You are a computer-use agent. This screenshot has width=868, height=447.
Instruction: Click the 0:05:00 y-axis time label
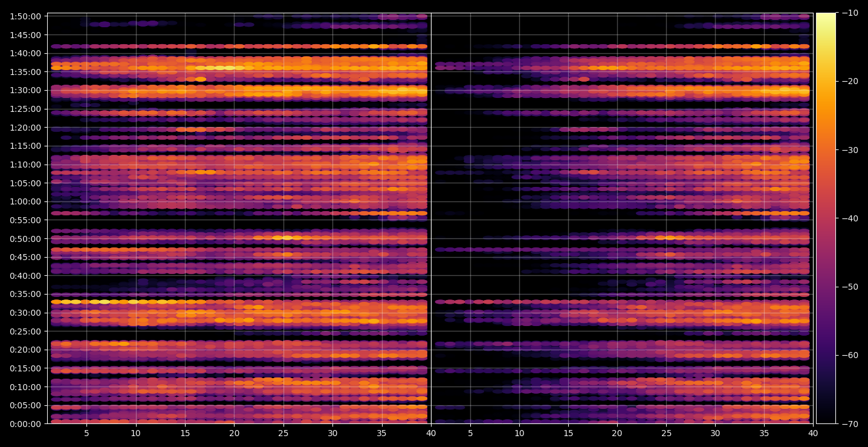[25, 405]
